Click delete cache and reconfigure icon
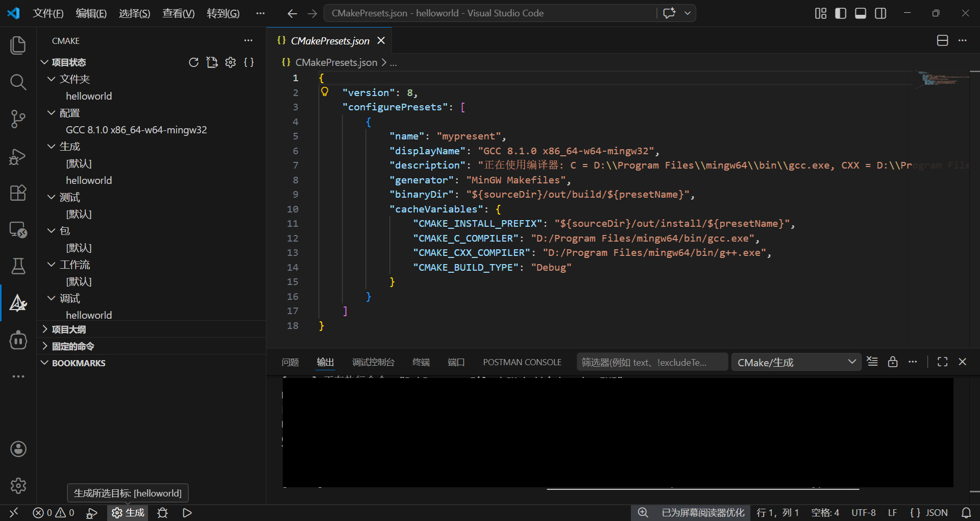 click(x=212, y=62)
